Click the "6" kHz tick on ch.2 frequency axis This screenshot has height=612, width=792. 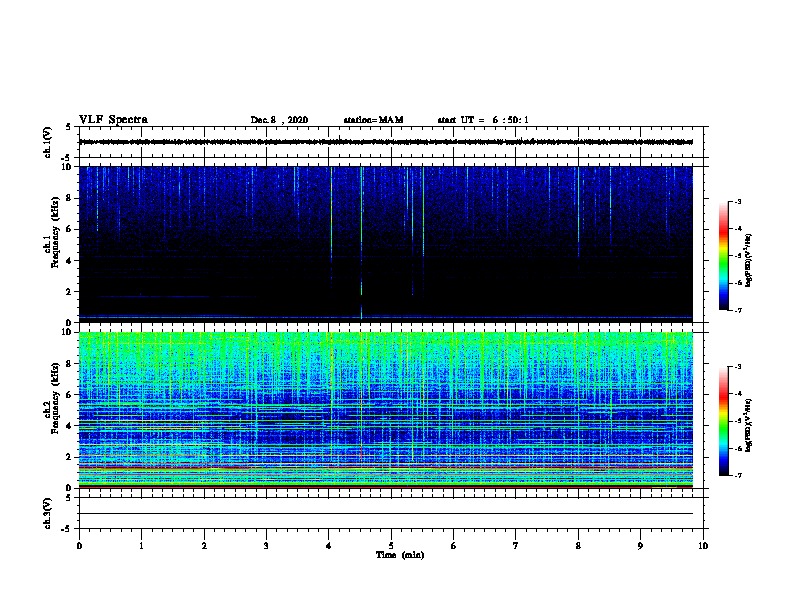point(69,394)
